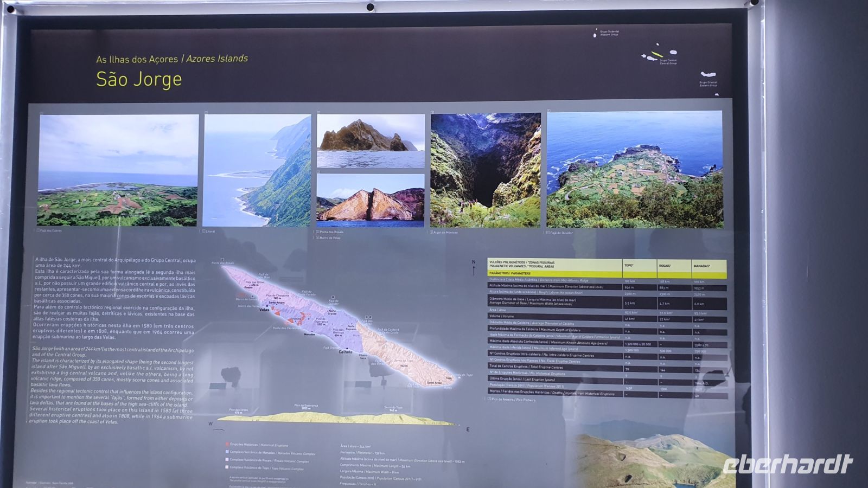
Task: Click the São Jorge title heading
Action: pyautogui.click(x=139, y=79)
